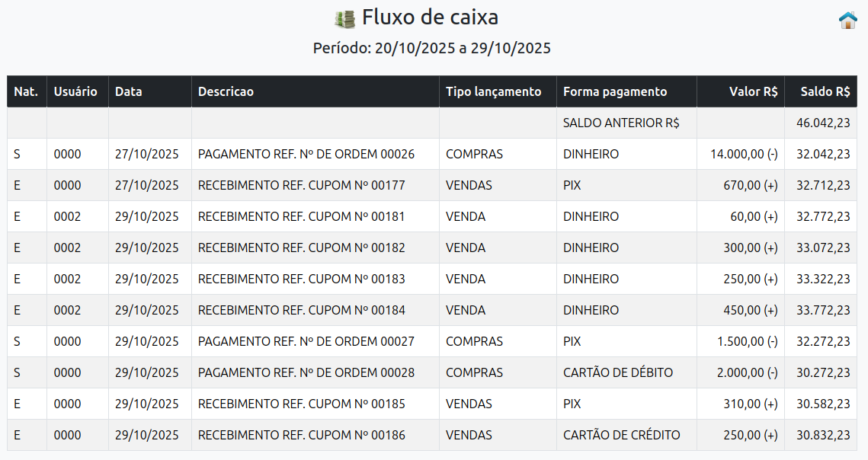Image resolution: width=868 pixels, height=460 pixels.
Task: Select the SALDO ANTERIOR R$ cell
Action: coord(621,123)
